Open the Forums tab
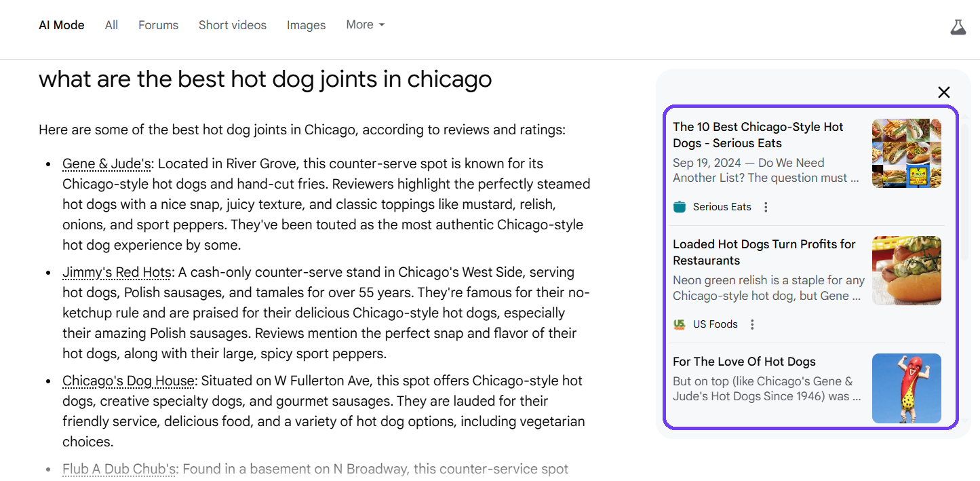The height and width of the screenshot is (481, 980). [x=158, y=25]
